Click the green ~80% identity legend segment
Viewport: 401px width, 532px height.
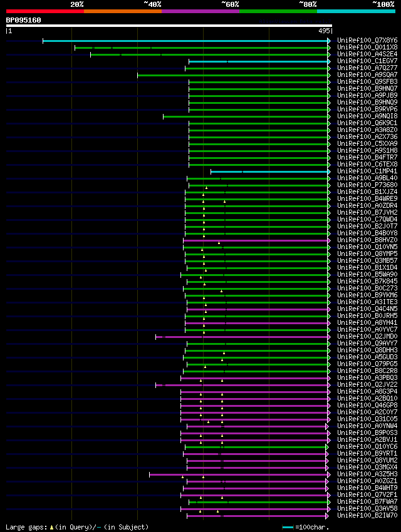pyautogui.click(x=278, y=11)
